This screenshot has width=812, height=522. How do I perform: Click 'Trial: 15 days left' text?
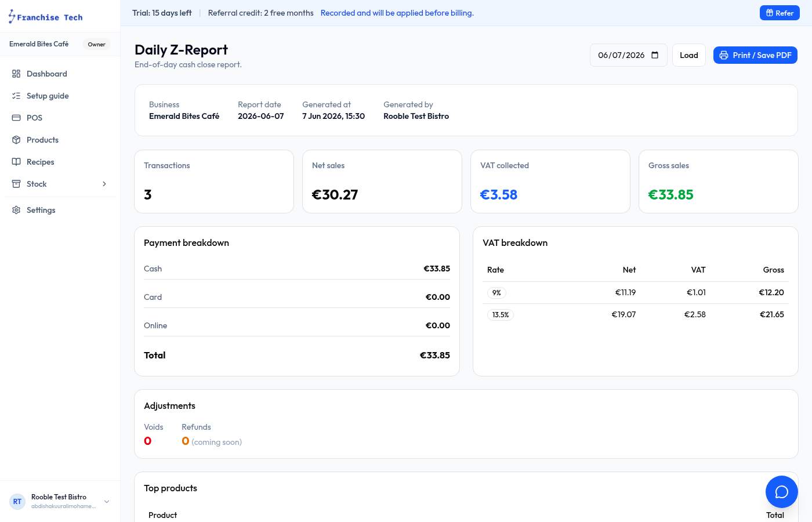pyautogui.click(x=162, y=13)
